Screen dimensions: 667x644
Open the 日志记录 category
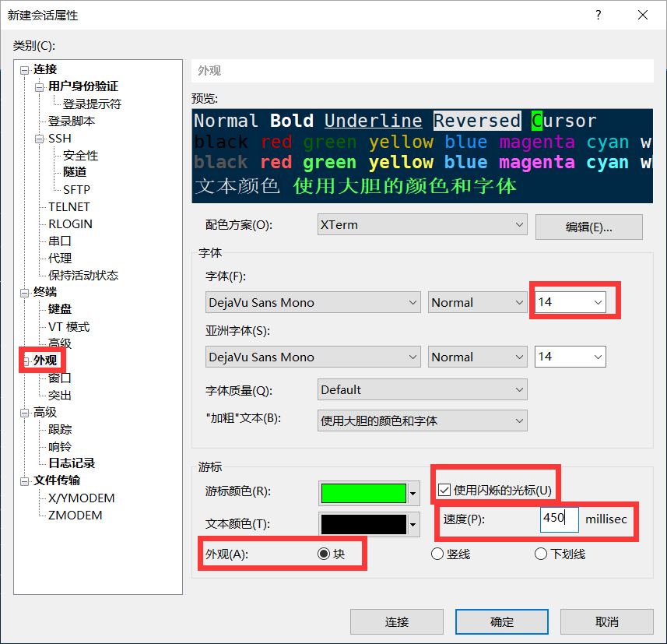72,463
